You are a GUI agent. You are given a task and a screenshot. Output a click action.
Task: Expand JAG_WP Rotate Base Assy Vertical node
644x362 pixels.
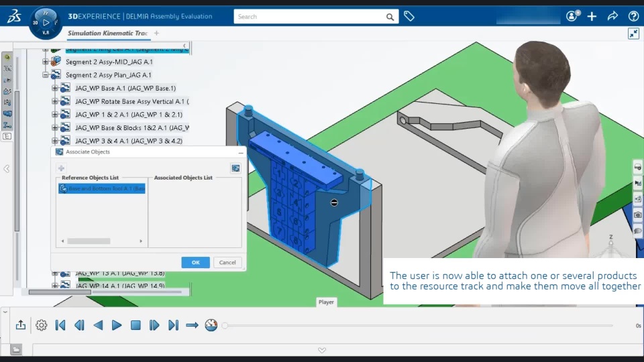54,101
